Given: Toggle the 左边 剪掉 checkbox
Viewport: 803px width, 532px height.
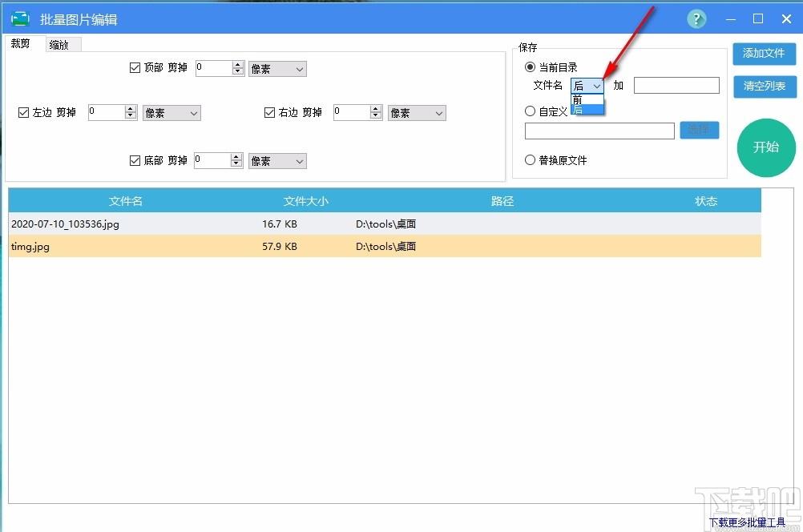Looking at the screenshot, I should click(23, 112).
